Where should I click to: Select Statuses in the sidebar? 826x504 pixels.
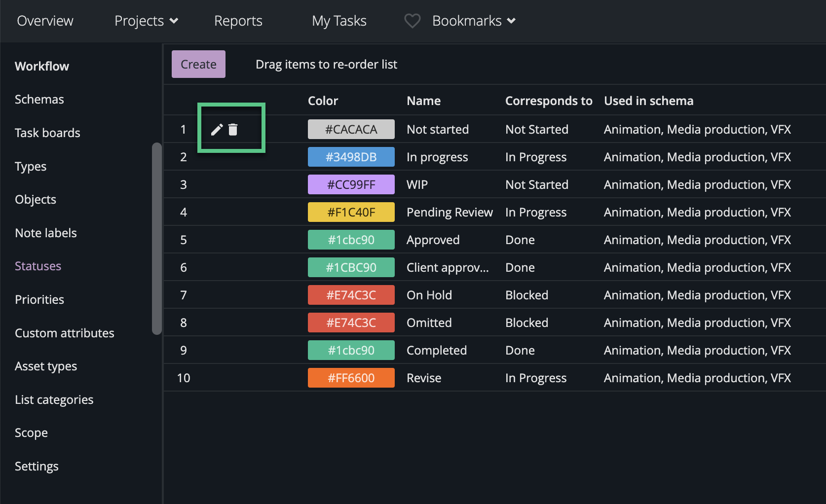[38, 266]
